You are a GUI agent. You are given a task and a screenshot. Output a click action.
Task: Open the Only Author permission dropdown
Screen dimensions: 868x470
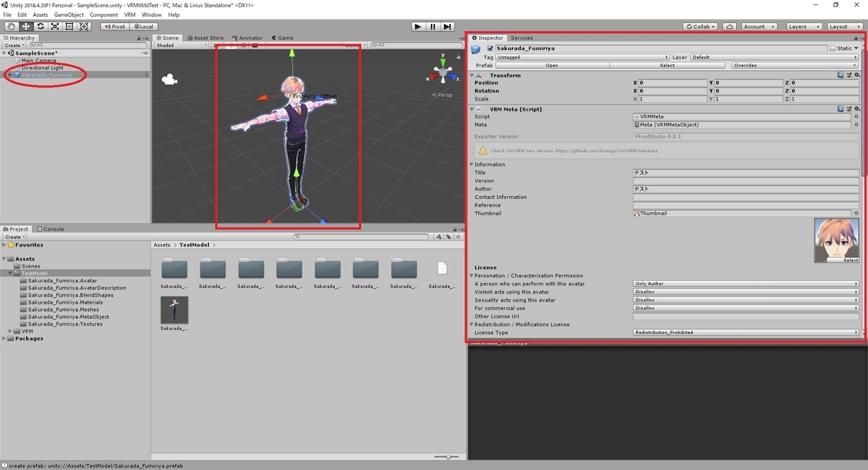point(746,283)
